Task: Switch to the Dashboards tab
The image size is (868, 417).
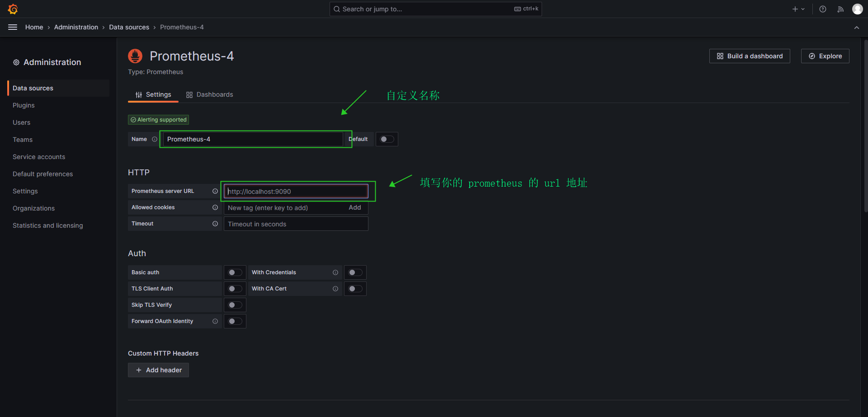Action: 209,94
